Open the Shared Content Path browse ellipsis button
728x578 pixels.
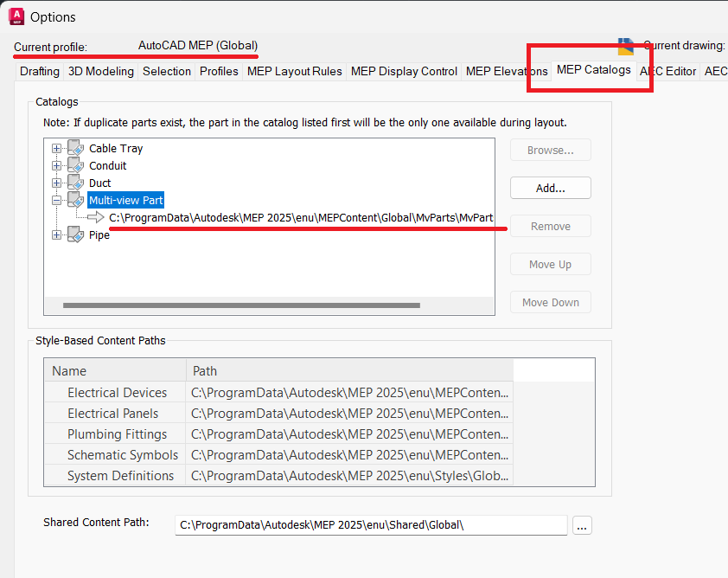[582, 525]
